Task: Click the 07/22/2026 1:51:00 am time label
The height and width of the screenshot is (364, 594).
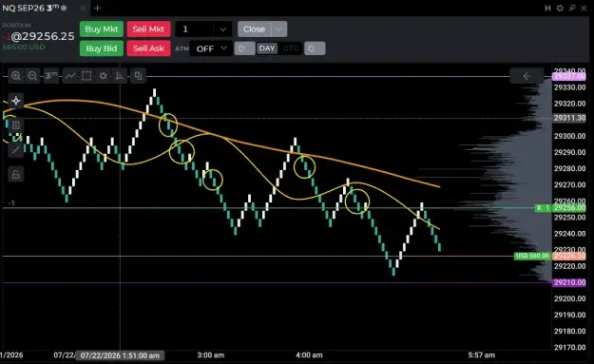Action: [x=120, y=355]
